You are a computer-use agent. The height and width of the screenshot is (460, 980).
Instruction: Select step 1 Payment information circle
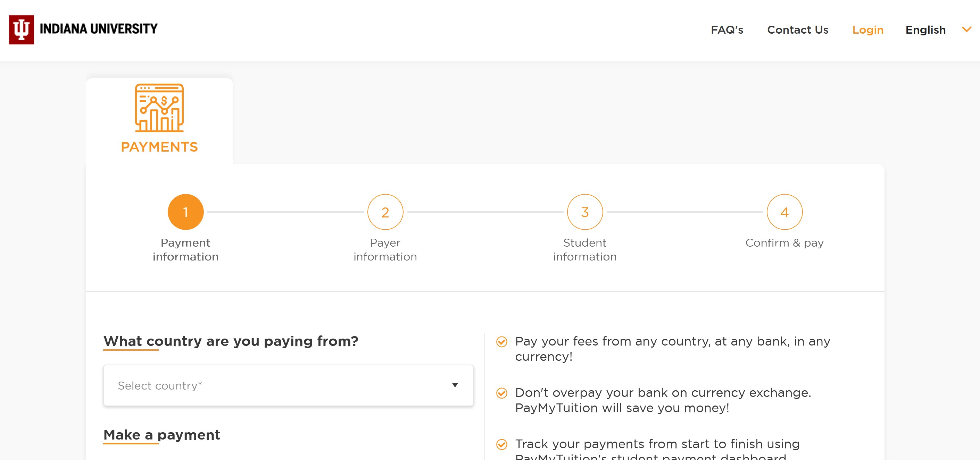click(x=186, y=212)
